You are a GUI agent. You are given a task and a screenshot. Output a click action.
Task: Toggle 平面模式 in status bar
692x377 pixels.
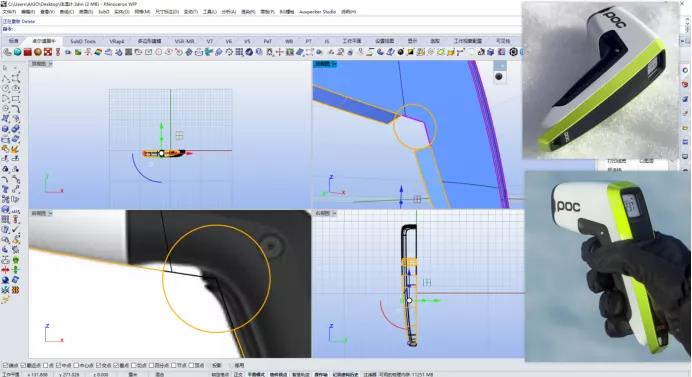256,374
